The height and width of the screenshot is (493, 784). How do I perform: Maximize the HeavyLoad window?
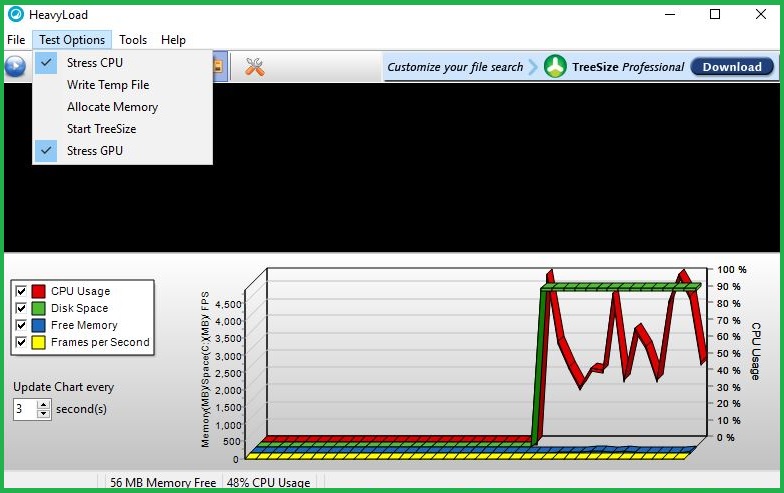tap(715, 14)
